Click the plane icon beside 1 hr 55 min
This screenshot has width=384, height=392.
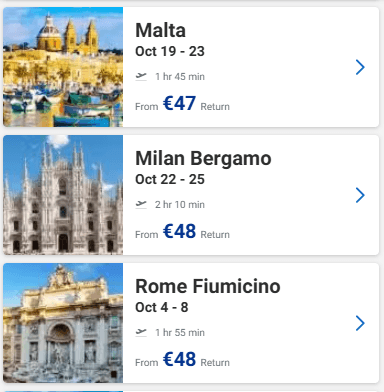click(x=141, y=332)
